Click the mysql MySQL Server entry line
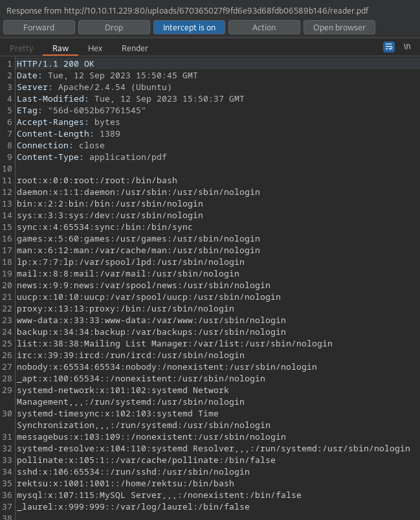This screenshot has height=520, width=420. pos(159,495)
